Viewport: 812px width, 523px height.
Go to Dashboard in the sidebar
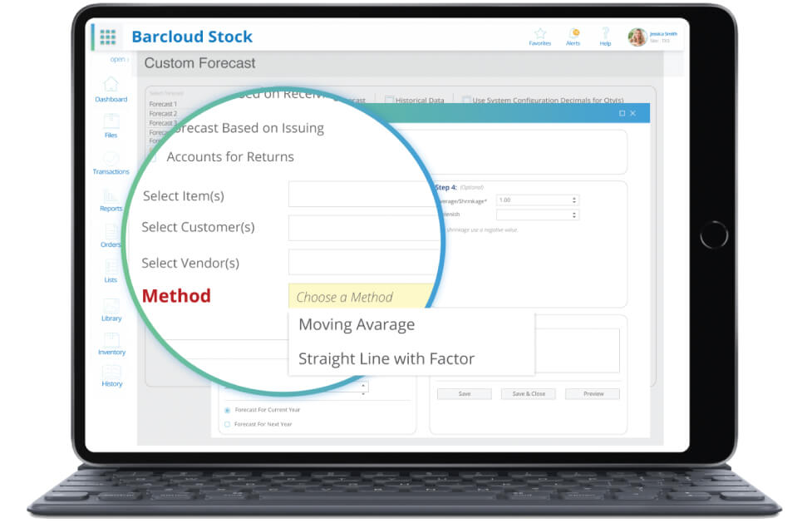[x=111, y=89]
